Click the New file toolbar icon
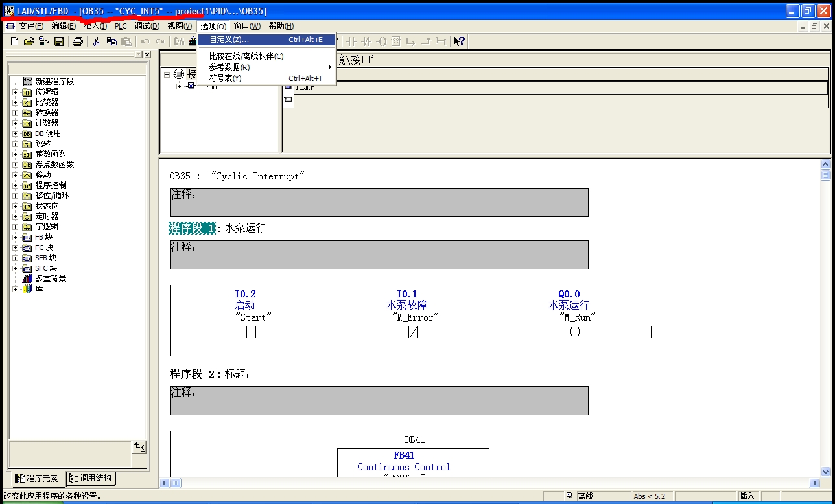Image resolution: width=835 pixels, height=504 pixels. [14, 41]
